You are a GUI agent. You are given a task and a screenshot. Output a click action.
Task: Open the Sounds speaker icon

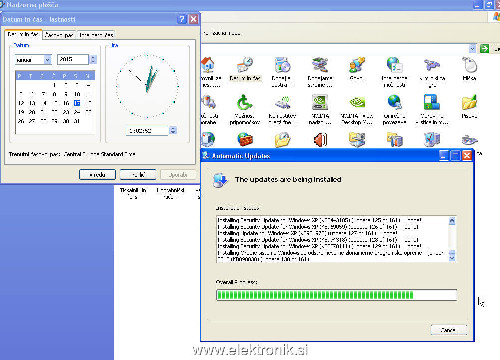pos(320,139)
